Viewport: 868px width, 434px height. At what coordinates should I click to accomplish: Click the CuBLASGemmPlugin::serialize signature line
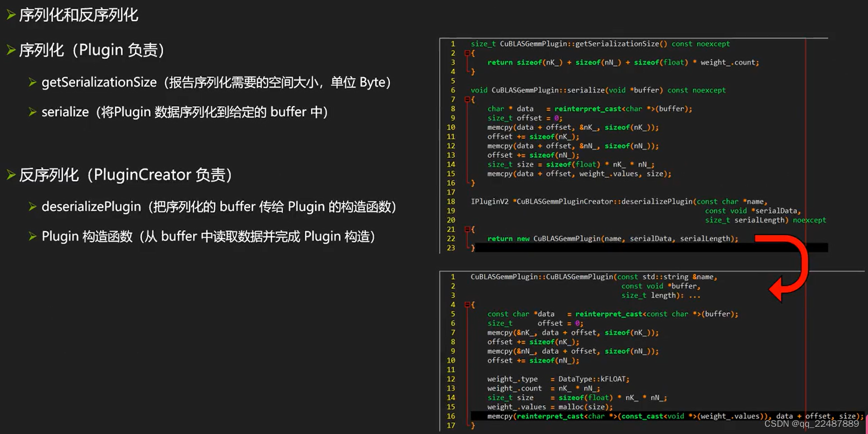click(x=598, y=90)
